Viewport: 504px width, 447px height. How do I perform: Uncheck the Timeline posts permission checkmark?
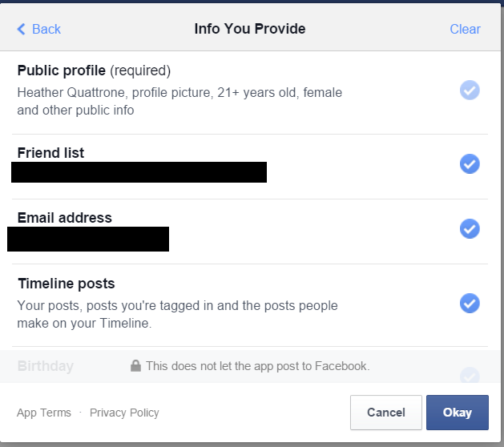point(470,303)
